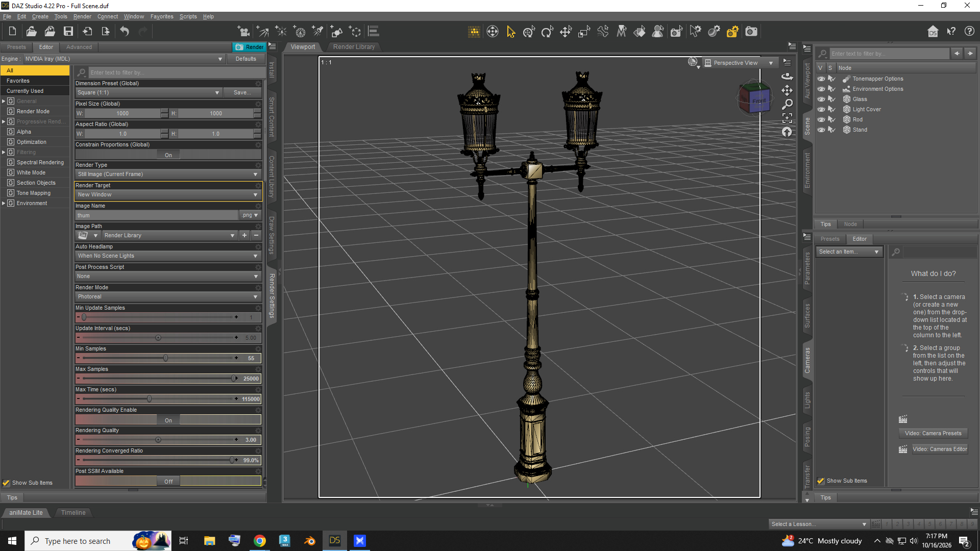
Task: Select the Scale tool
Action: (584, 32)
